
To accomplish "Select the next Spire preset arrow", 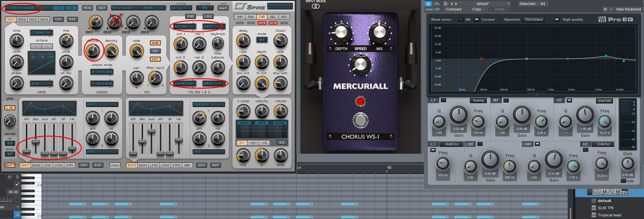I will 72,8.
